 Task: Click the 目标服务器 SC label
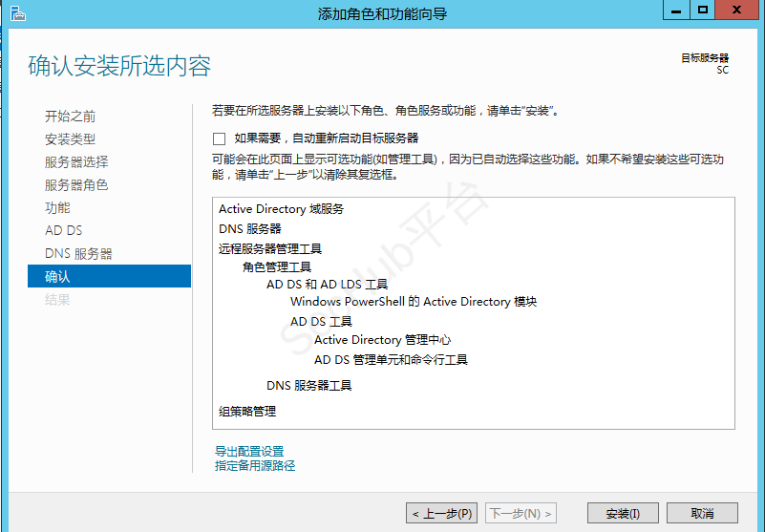point(705,64)
